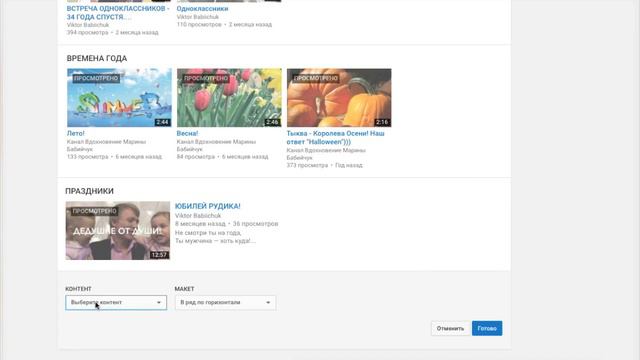
Task: Click Viktor Babiichuk under Одноклассники
Action: point(198,17)
